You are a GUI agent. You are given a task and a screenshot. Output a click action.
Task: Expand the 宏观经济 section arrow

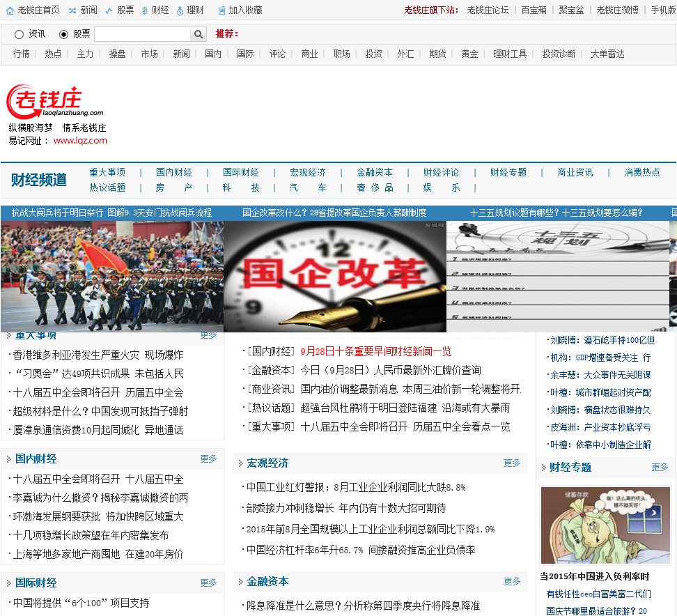(x=240, y=463)
